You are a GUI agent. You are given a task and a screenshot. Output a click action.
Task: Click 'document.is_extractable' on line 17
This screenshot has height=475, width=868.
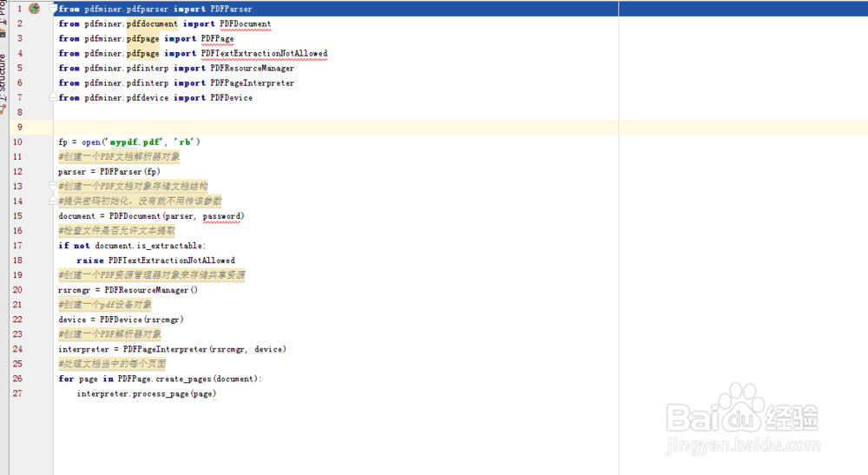[x=148, y=245]
